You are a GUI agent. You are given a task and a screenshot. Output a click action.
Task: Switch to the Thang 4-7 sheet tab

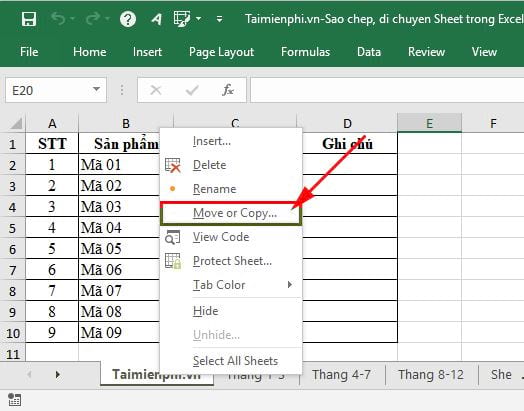(342, 375)
